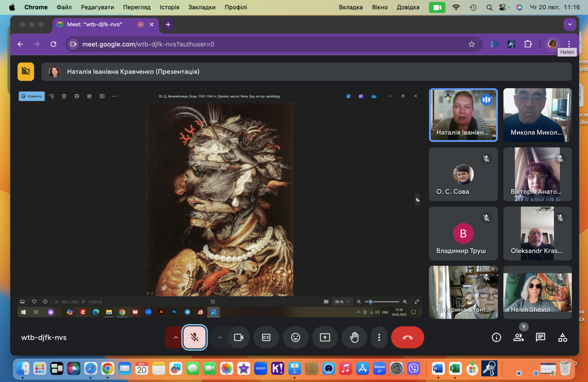Expand the tab search dropdown arrow
This screenshot has width=588, height=382.
(570, 24)
